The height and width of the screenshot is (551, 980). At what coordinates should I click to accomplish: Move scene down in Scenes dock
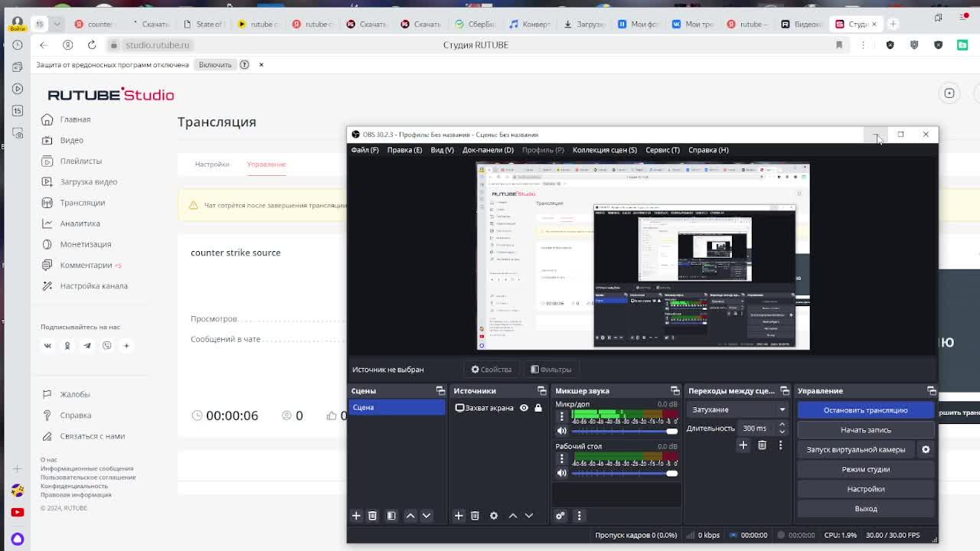(x=426, y=516)
